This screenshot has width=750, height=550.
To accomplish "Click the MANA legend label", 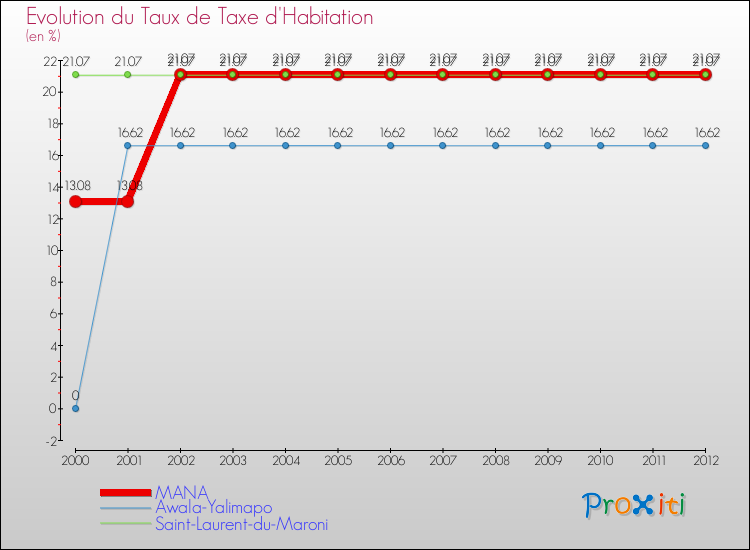I will 182,493.
